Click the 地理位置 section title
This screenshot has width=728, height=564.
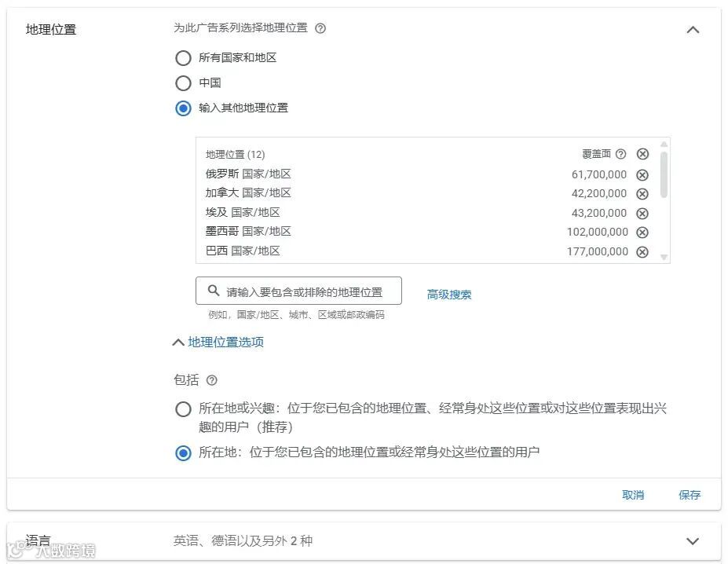(51, 30)
